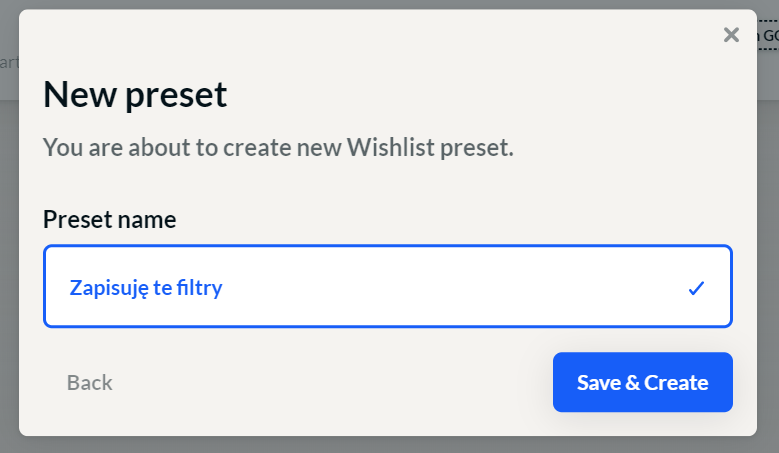This screenshot has width=779, height=453.
Task: Click the dimmed overlay below the dialog
Action: (x=390, y=445)
